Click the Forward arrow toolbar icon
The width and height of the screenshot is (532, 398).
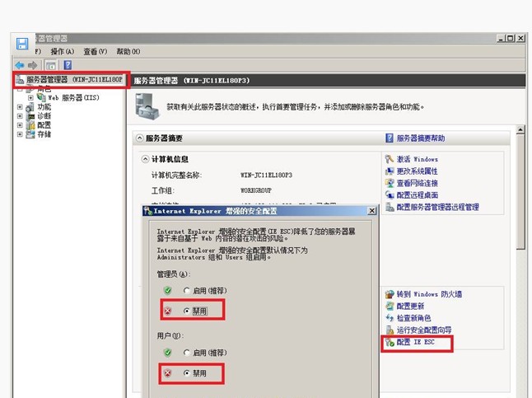33,65
